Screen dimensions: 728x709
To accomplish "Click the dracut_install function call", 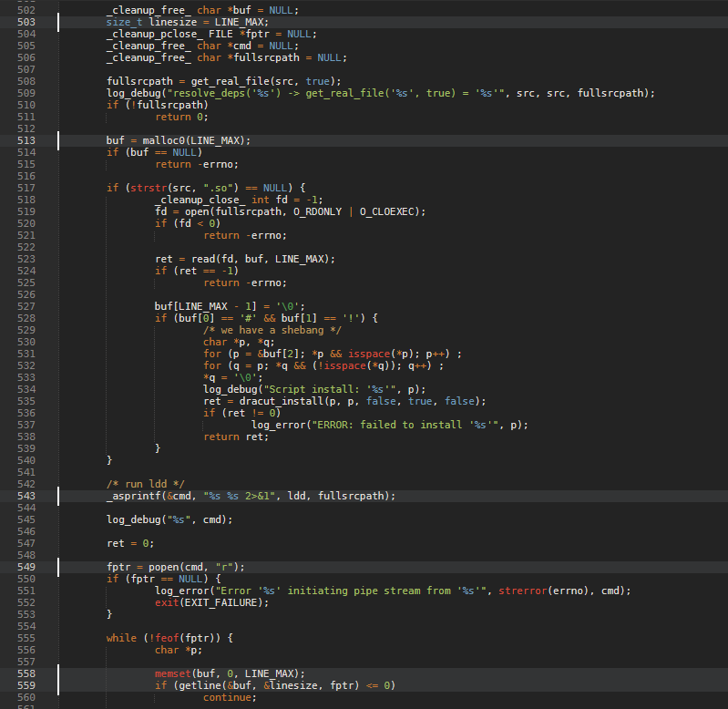I will pos(271,401).
